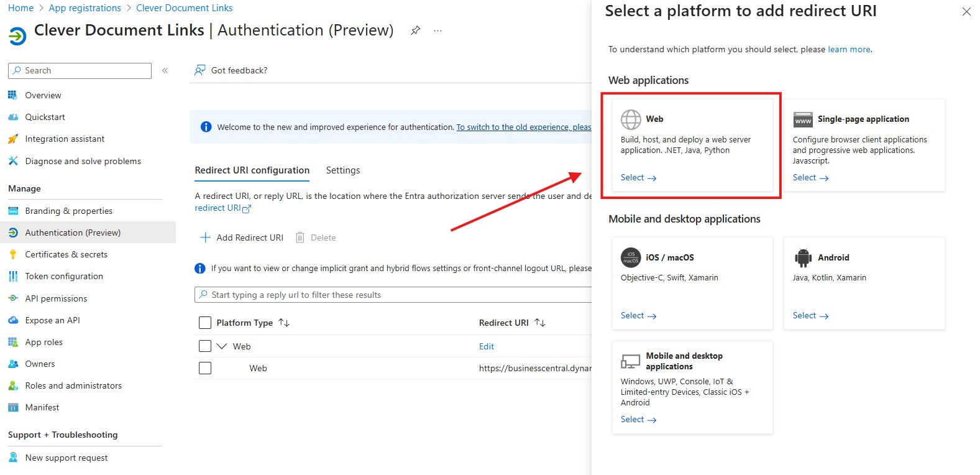Open the more options ellipsis beside the title
Viewport: 980px width, 475px height.
[x=437, y=30]
